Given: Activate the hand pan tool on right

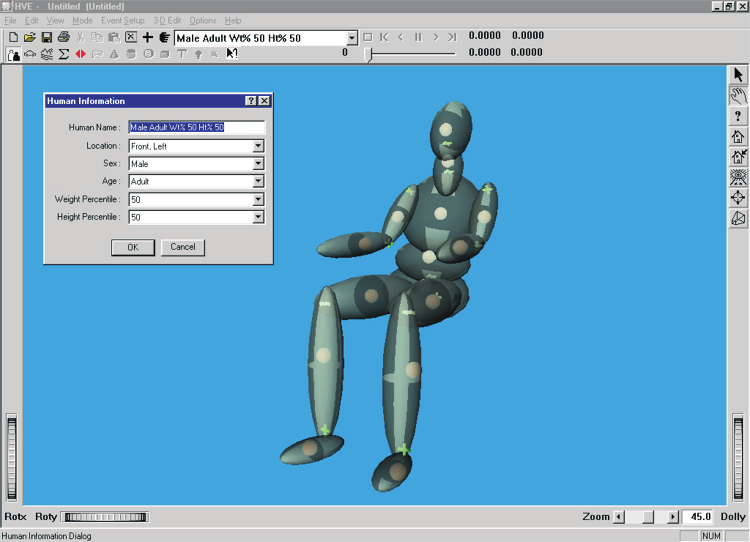Looking at the screenshot, I should 738,96.
